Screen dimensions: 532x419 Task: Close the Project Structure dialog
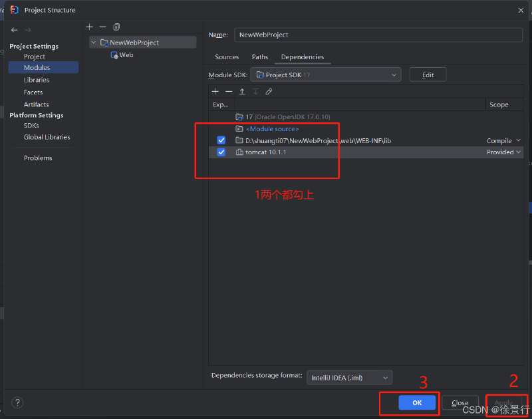pyautogui.click(x=521, y=10)
